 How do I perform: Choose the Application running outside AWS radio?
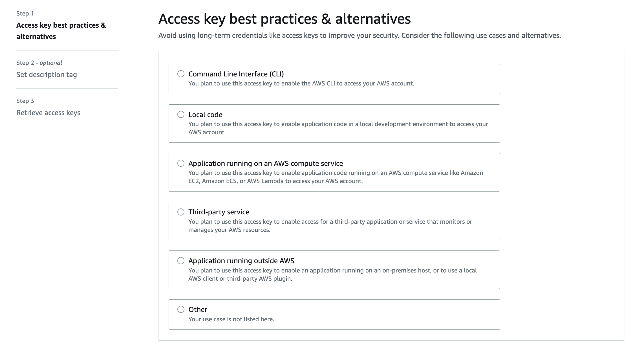pyautogui.click(x=181, y=261)
